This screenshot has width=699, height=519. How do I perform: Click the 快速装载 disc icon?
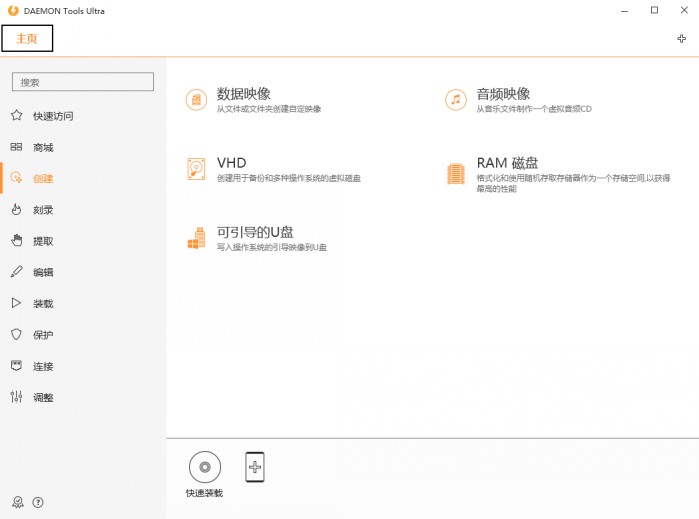click(205, 467)
